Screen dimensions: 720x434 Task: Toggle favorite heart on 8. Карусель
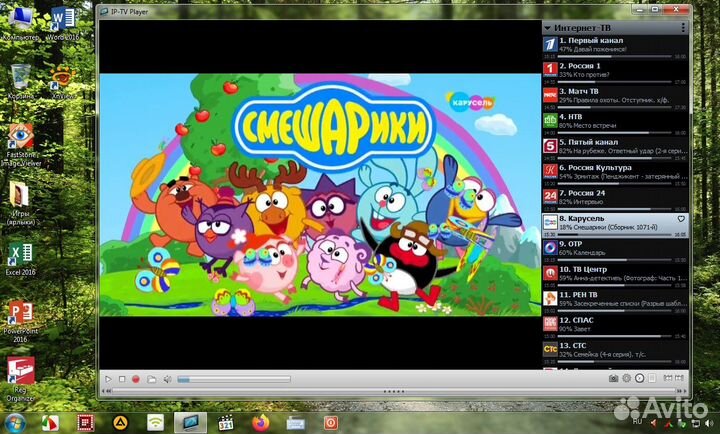point(681,219)
